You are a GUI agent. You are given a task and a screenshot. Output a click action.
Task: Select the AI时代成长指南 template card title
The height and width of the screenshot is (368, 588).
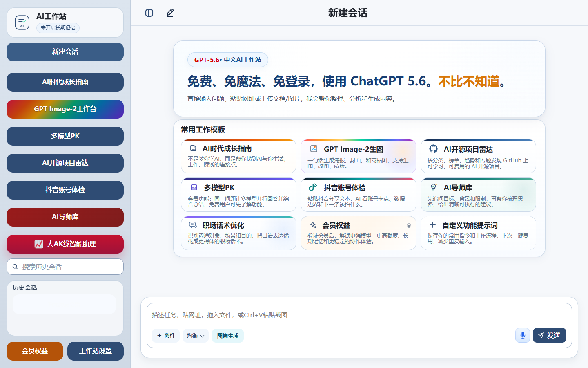[x=227, y=148]
